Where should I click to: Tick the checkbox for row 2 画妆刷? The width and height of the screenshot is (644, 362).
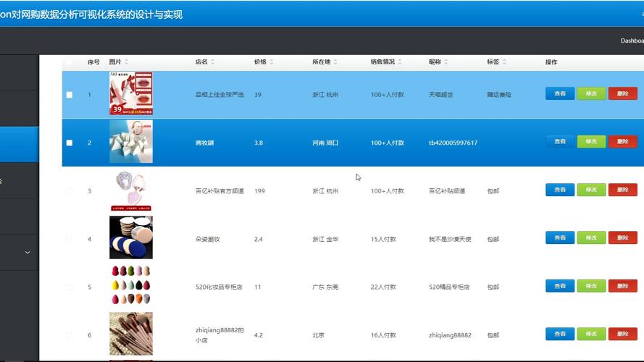coord(70,143)
